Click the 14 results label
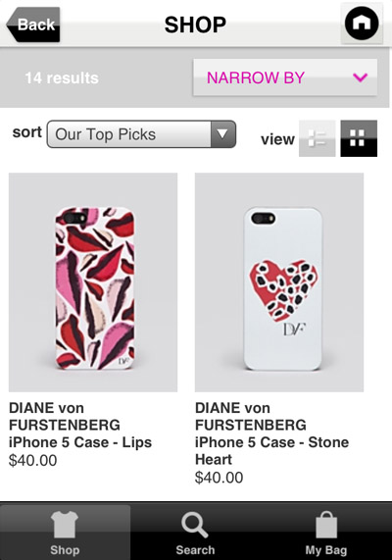Viewport: 392px width, 560px height. click(x=62, y=77)
